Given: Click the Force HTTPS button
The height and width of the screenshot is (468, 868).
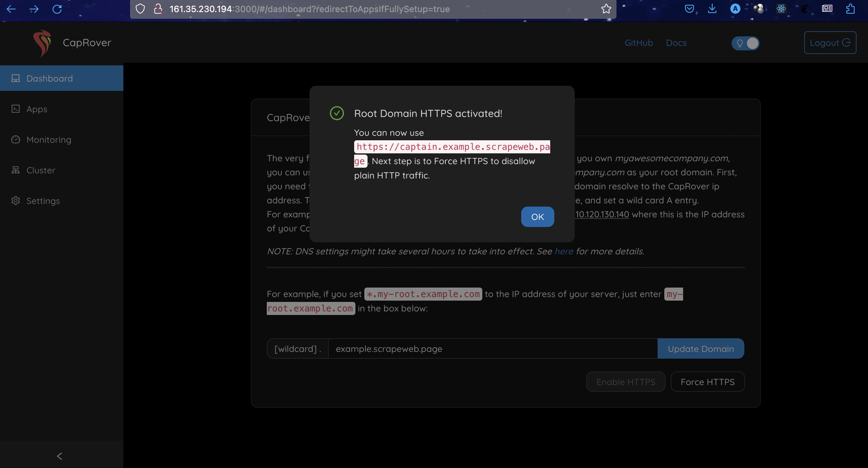Looking at the screenshot, I should pos(707,382).
